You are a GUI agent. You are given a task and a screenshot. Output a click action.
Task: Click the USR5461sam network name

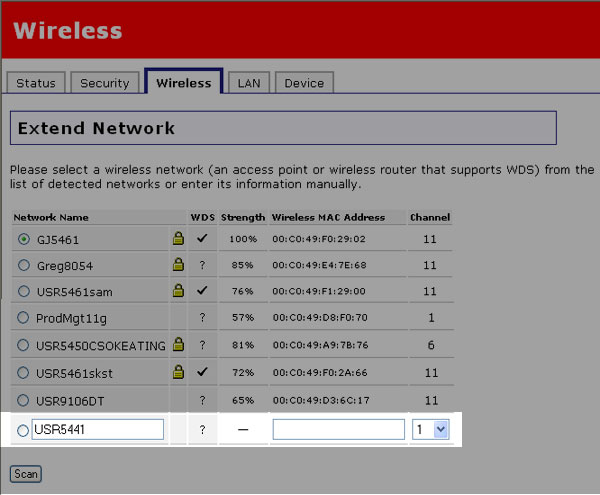click(75, 292)
